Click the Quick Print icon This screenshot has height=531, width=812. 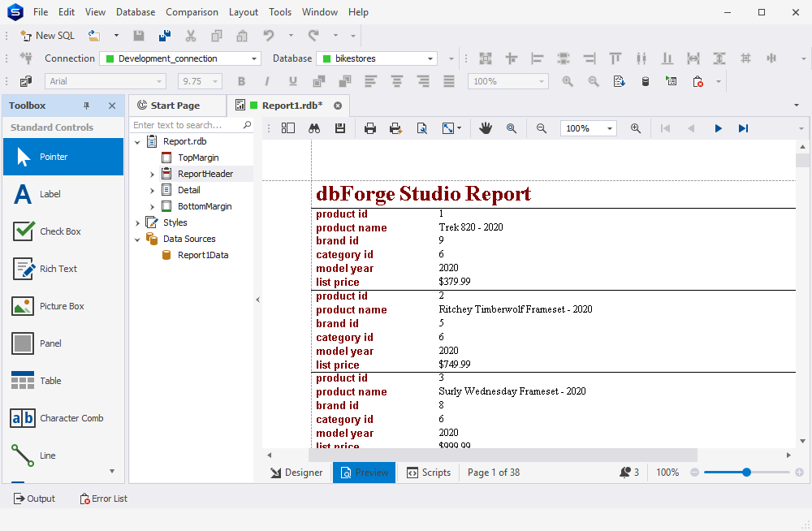[395, 128]
